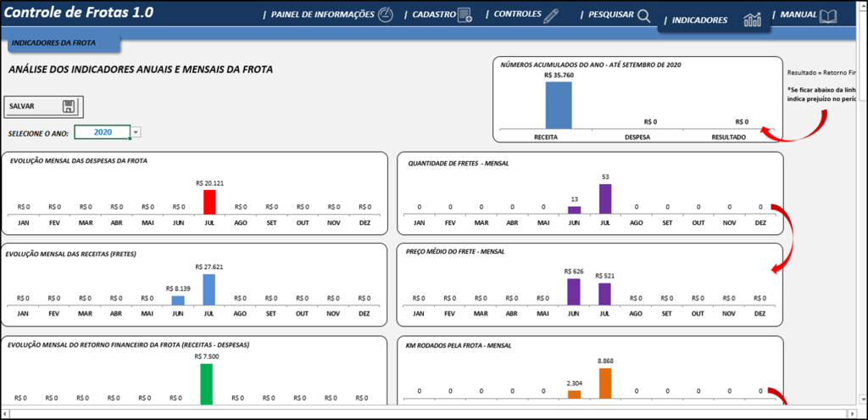Select the red JUL despesas bar

209,202
